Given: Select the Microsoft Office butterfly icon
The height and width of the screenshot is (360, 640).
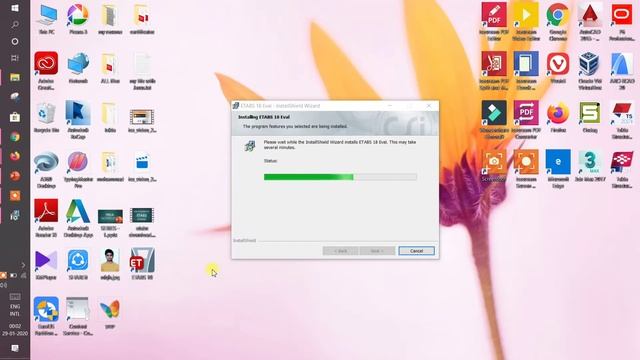Looking at the screenshot, I should pos(110,313).
